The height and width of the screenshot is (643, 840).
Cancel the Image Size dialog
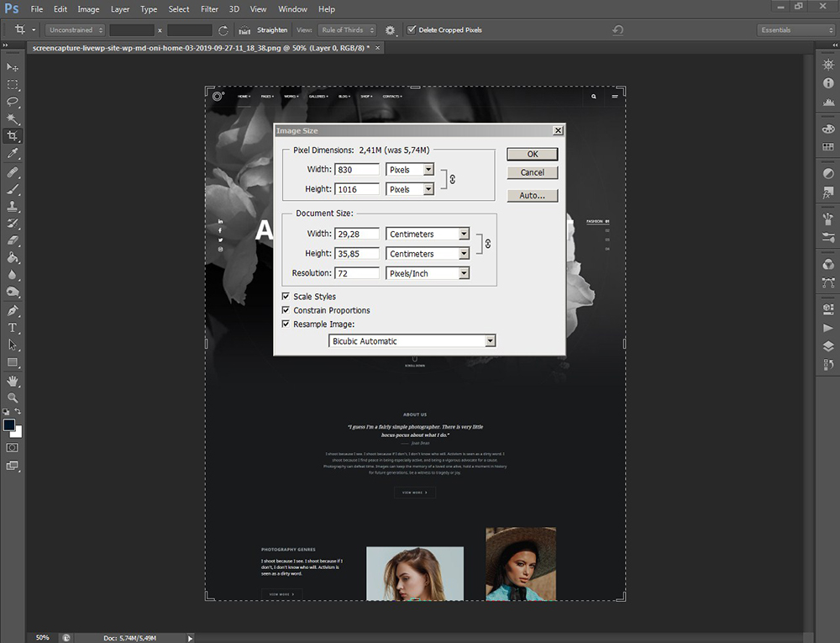point(533,172)
